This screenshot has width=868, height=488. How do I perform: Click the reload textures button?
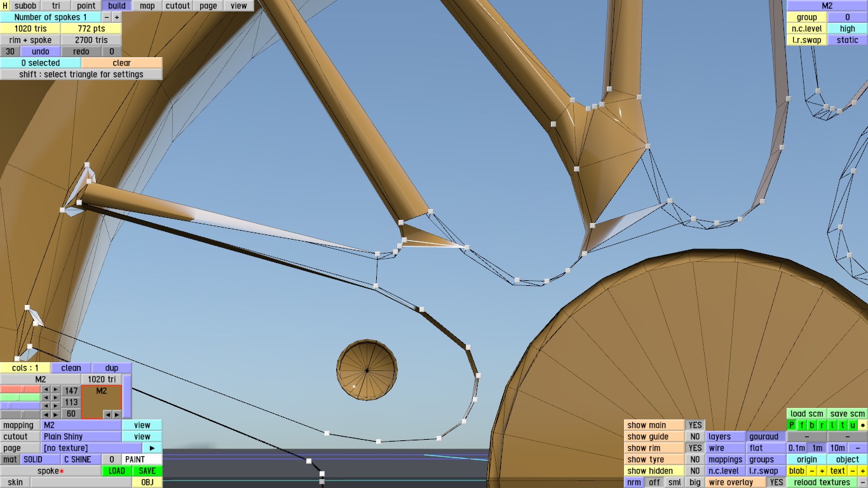[822, 482]
